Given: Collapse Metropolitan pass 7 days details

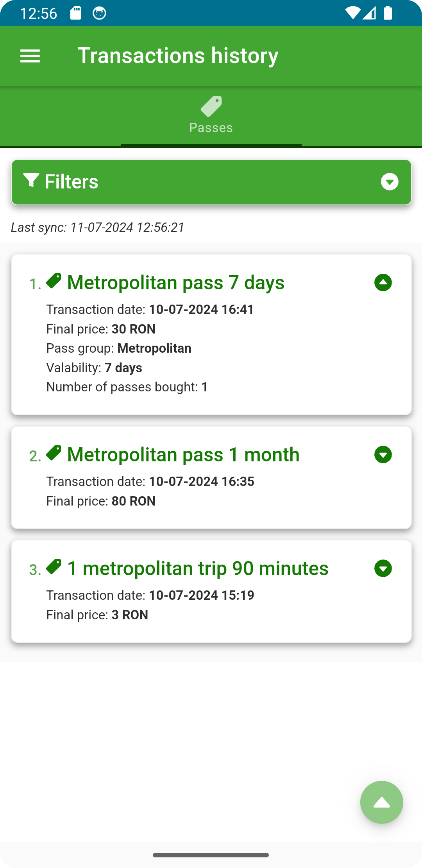Looking at the screenshot, I should [x=383, y=282].
